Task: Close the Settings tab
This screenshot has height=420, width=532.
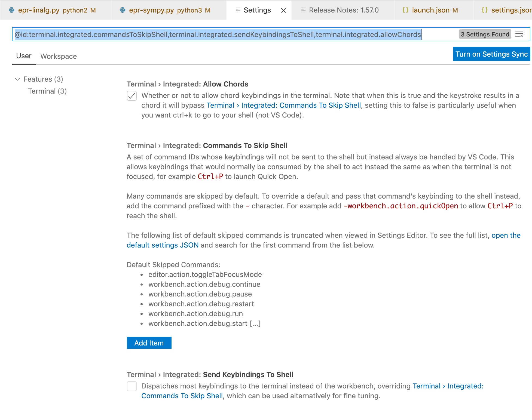Action: 283,10
